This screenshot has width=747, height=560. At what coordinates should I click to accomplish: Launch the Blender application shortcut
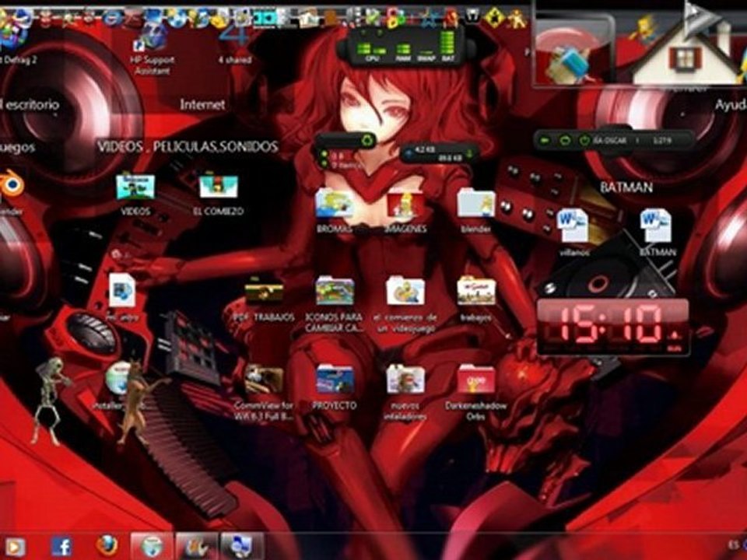[12, 191]
